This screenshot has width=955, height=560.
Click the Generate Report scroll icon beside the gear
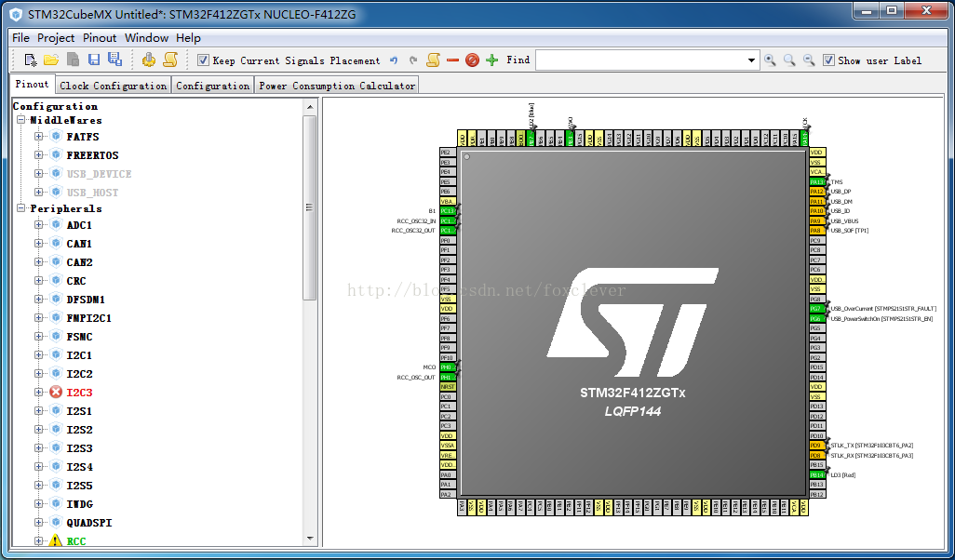click(x=170, y=60)
